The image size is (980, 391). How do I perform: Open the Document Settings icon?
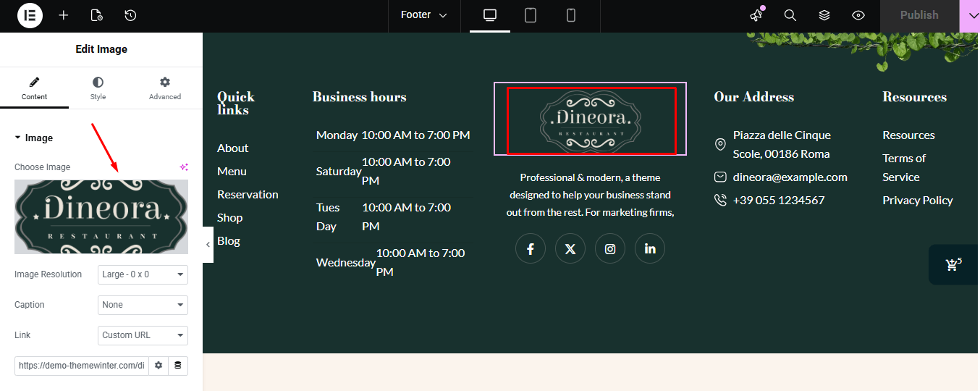tap(97, 15)
